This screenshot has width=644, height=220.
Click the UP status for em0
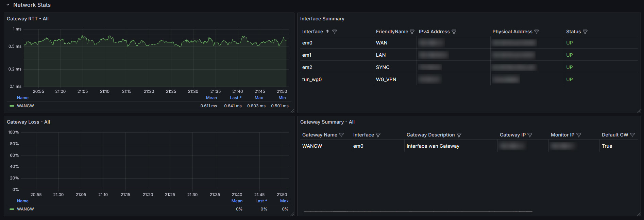coord(570,43)
